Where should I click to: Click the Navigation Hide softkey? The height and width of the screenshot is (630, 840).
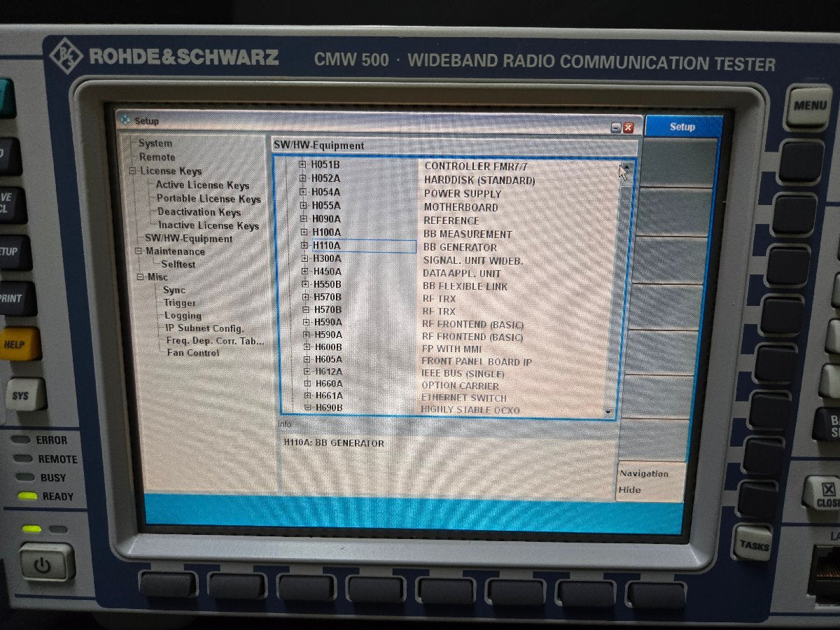(650, 482)
